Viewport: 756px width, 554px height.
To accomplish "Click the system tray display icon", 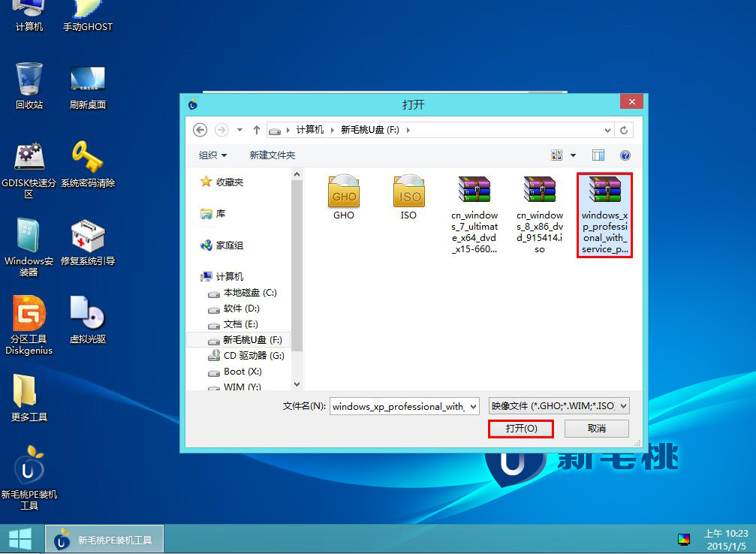I will click(684, 540).
